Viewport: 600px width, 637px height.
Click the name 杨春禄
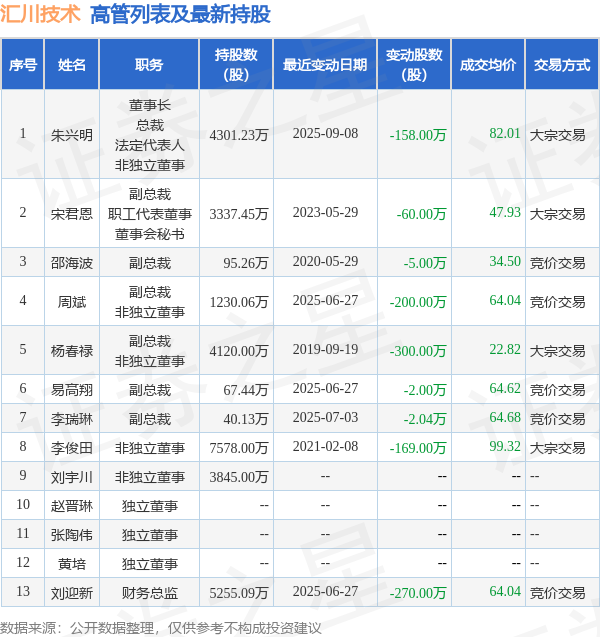pyautogui.click(x=71, y=351)
